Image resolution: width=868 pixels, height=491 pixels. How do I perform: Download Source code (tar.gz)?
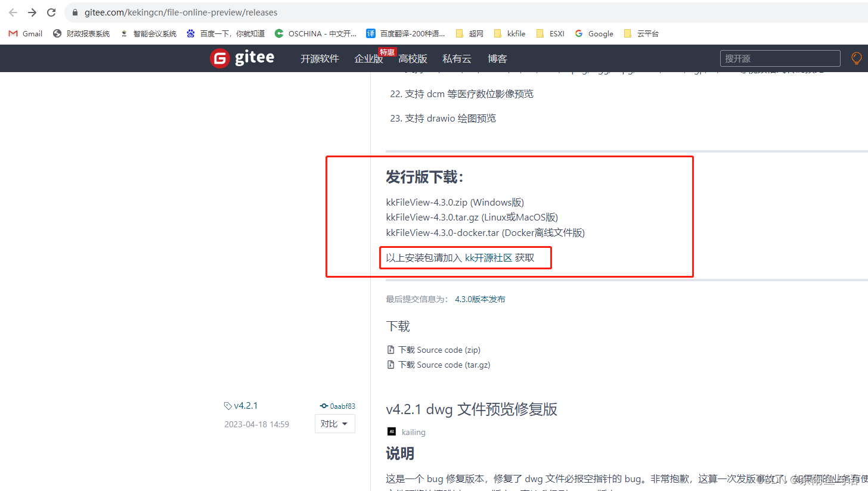coord(444,365)
